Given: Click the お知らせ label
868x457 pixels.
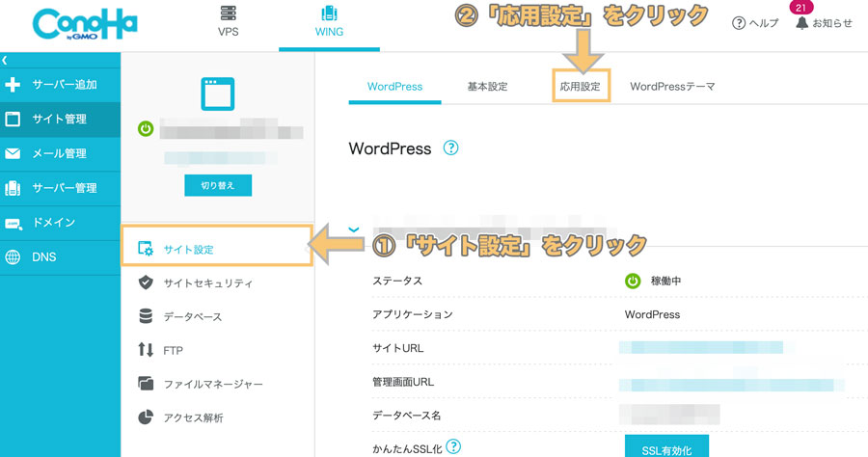Looking at the screenshot, I should [x=832, y=23].
